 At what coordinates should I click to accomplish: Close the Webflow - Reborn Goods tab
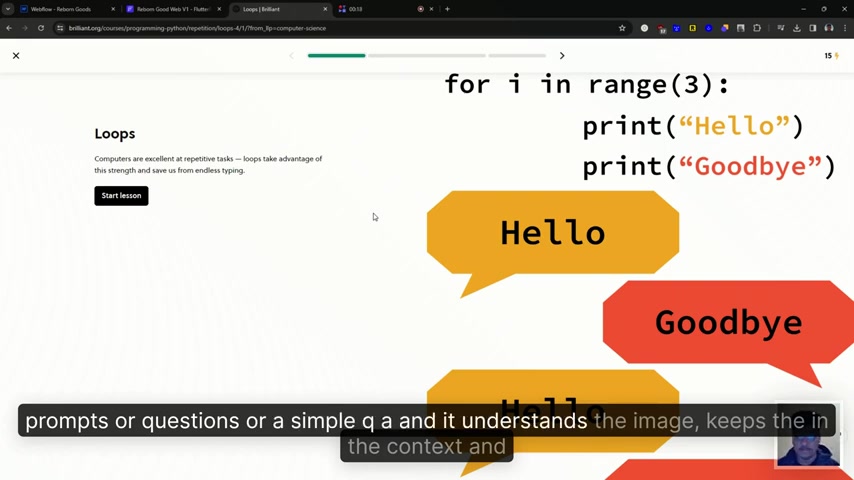[x=113, y=9]
